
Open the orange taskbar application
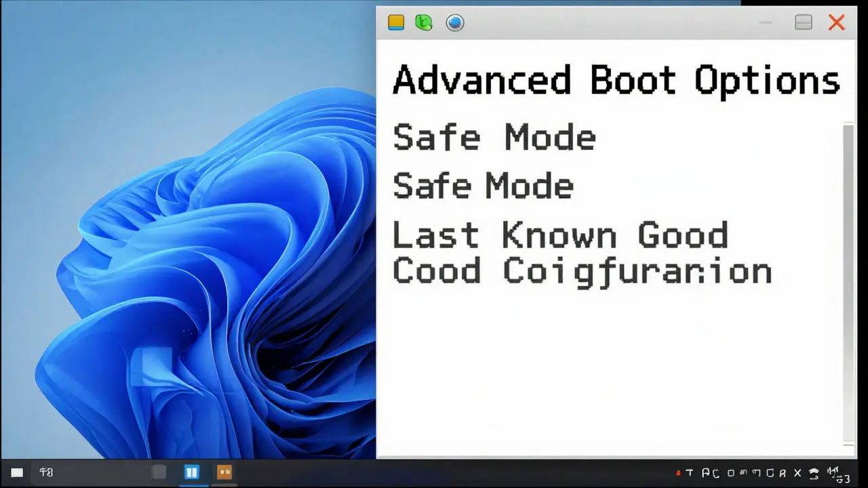pos(224,472)
